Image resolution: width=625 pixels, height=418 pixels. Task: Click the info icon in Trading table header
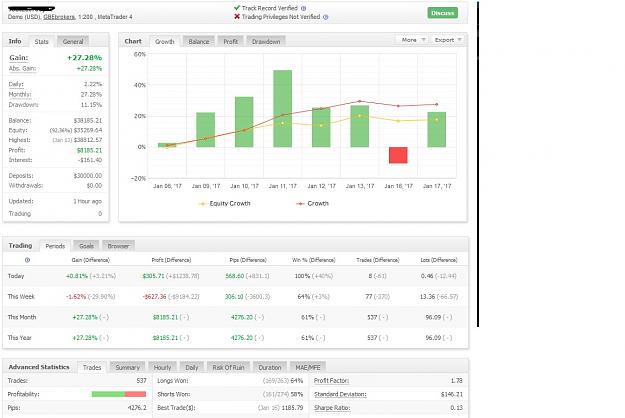click(x=28, y=260)
